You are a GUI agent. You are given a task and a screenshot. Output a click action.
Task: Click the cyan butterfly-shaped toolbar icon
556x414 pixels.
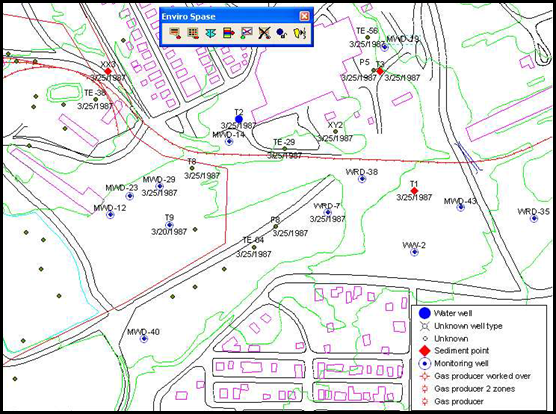[211, 33]
